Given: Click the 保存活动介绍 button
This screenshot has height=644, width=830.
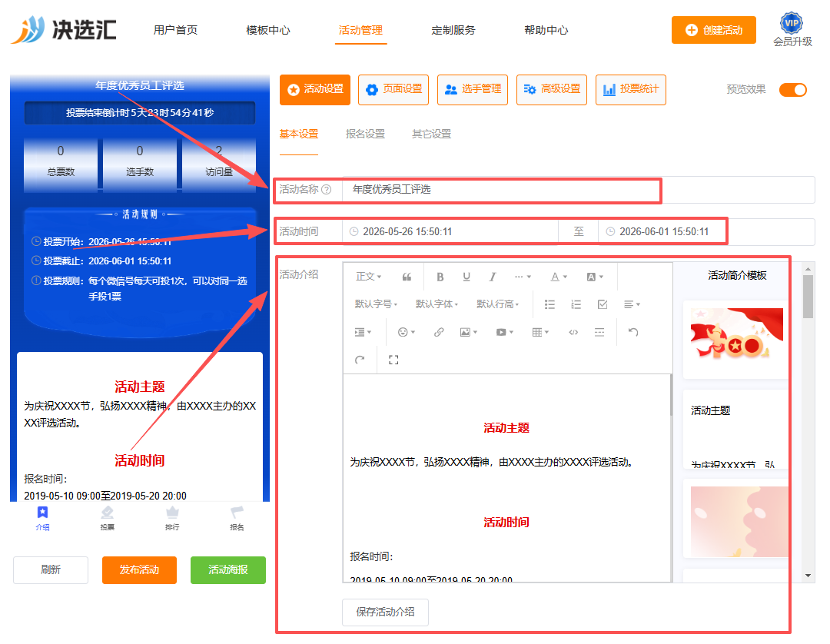Looking at the screenshot, I should click(x=385, y=612).
